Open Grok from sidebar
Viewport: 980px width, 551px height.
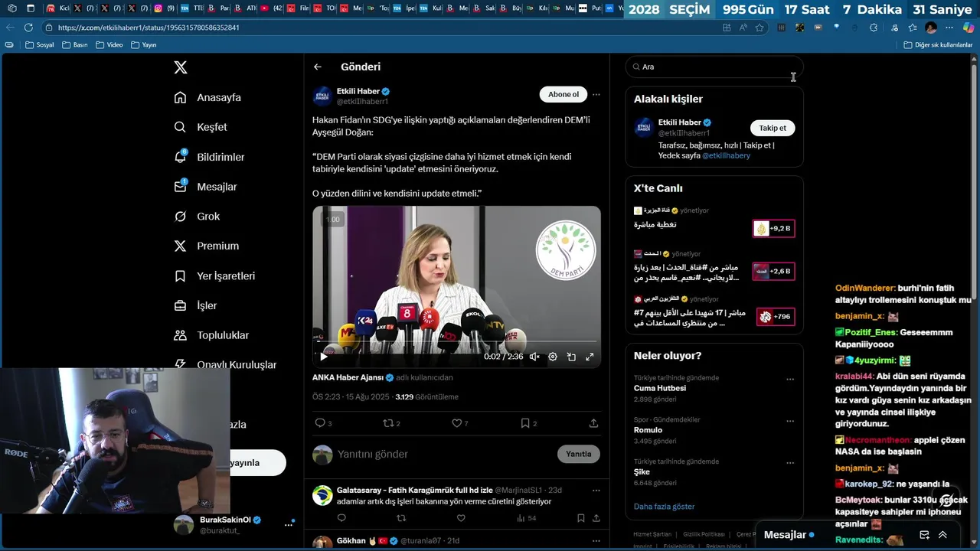point(197,217)
